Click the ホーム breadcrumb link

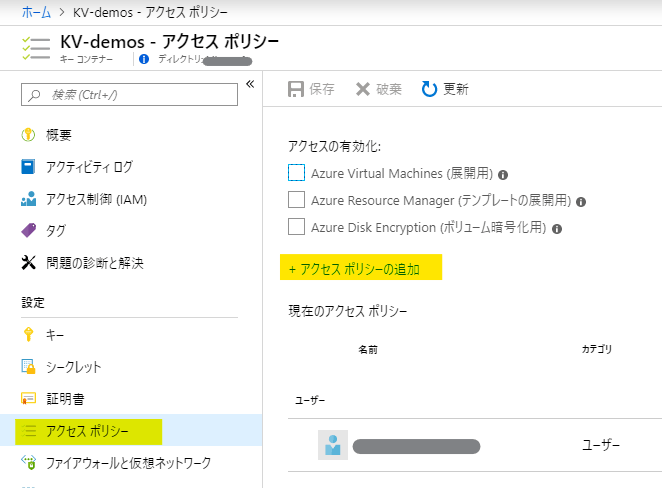[36, 12]
